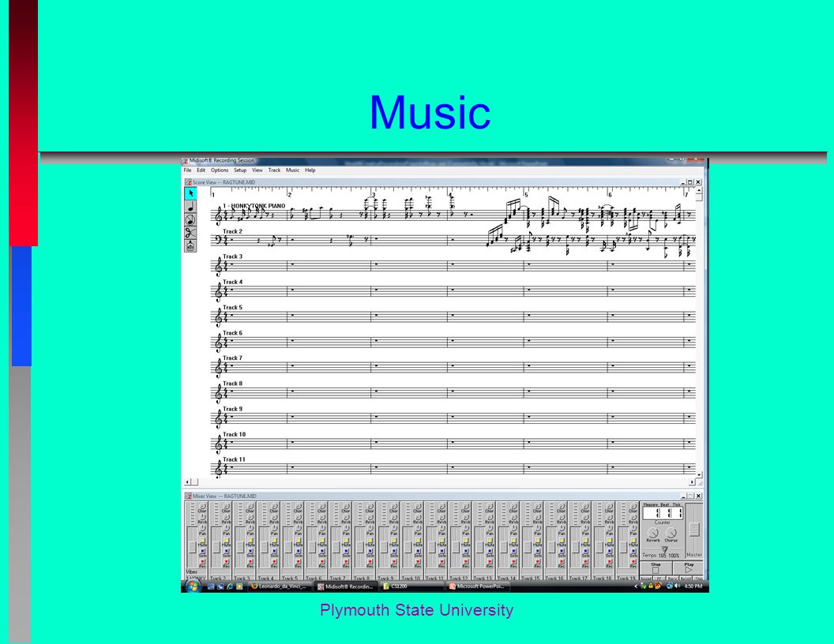Adjust Track 6 volume fader

pyautogui.click(x=312, y=547)
